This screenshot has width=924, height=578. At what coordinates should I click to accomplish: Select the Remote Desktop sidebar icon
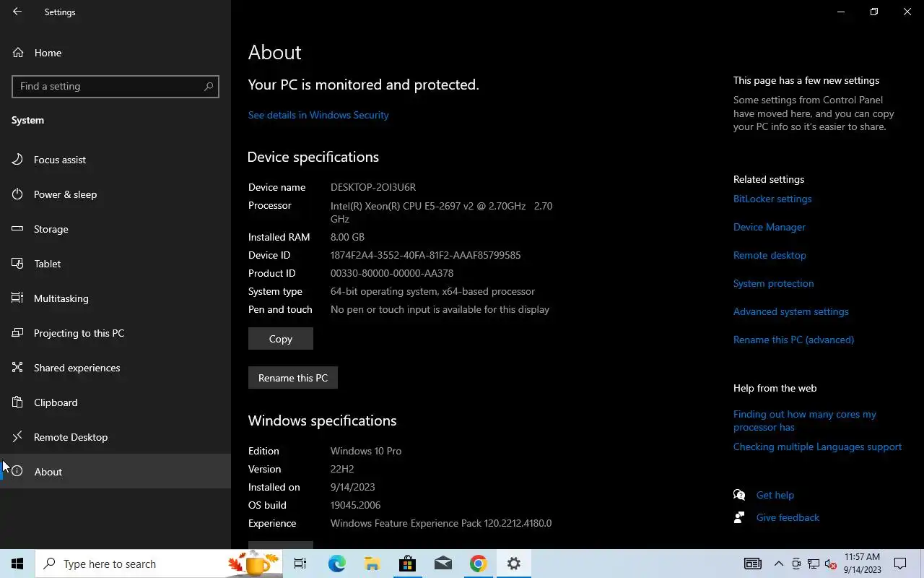[x=18, y=437]
